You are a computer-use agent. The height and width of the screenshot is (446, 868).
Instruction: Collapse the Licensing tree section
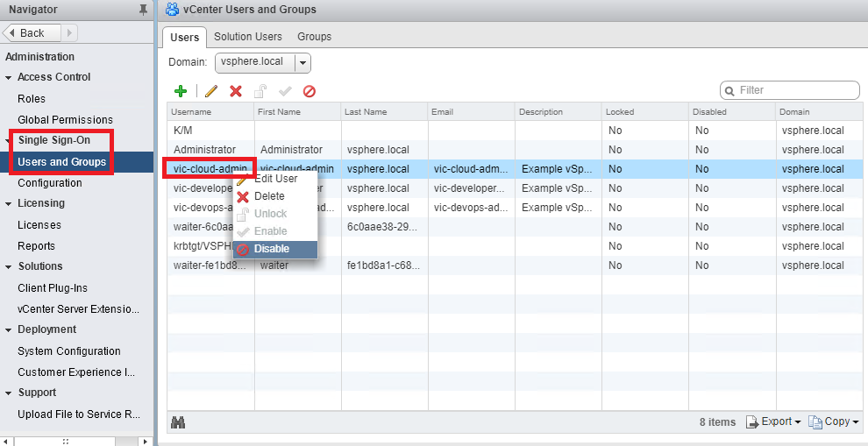pyautogui.click(x=9, y=203)
